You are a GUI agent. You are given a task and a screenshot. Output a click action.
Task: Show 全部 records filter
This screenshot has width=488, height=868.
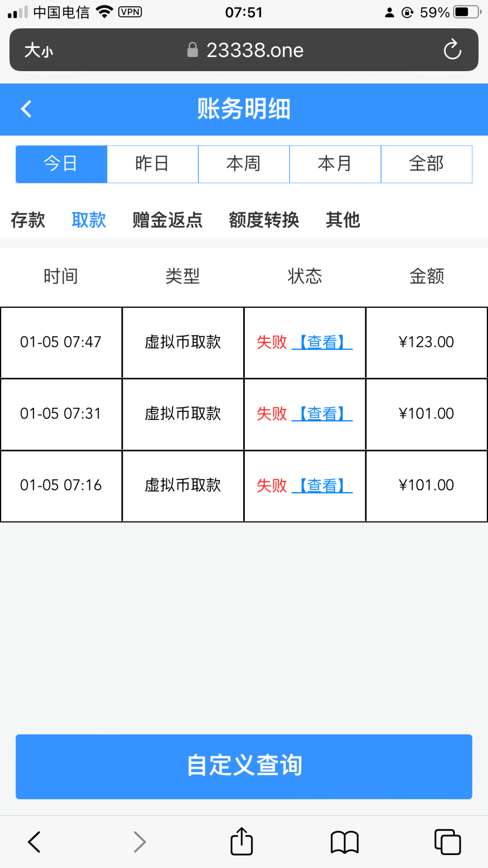pyautogui.click(x=426, y=164)
